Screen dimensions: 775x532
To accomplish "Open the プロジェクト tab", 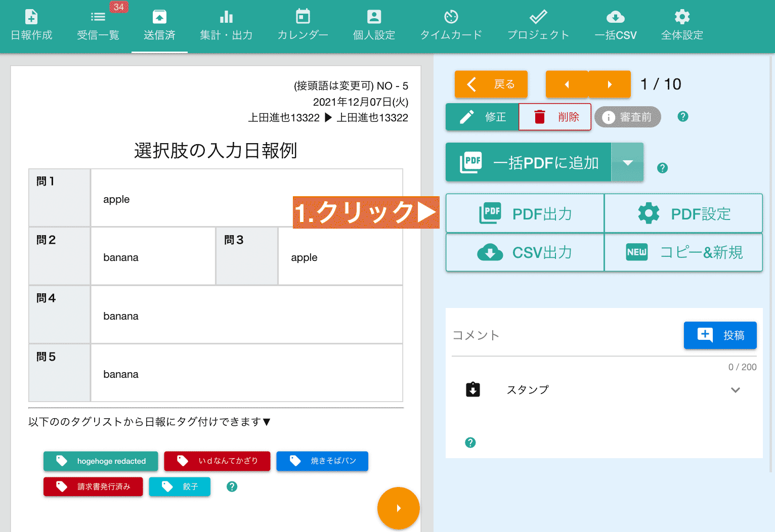I will 538,25.
